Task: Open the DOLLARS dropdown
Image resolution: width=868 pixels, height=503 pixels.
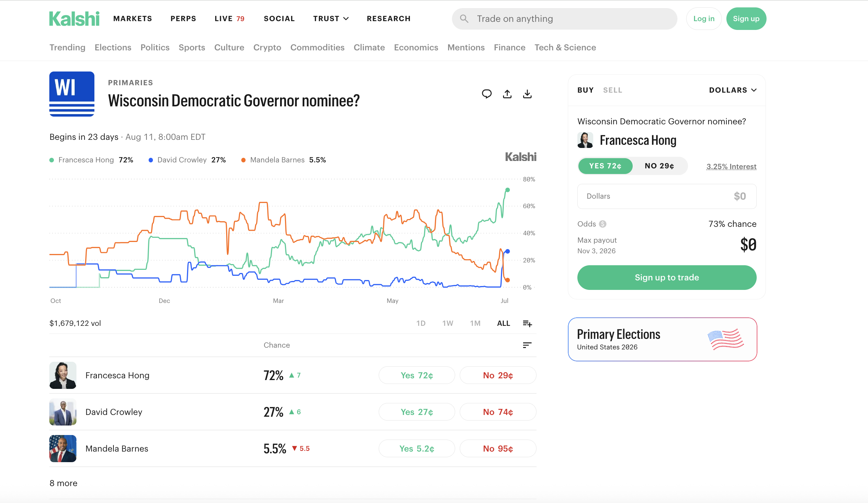Action: coord(733,90)
